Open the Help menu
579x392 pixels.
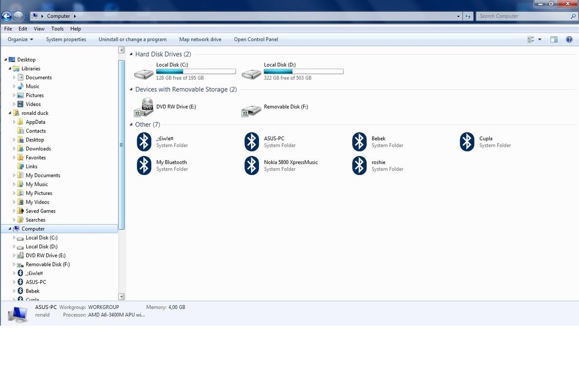(76, 28)
